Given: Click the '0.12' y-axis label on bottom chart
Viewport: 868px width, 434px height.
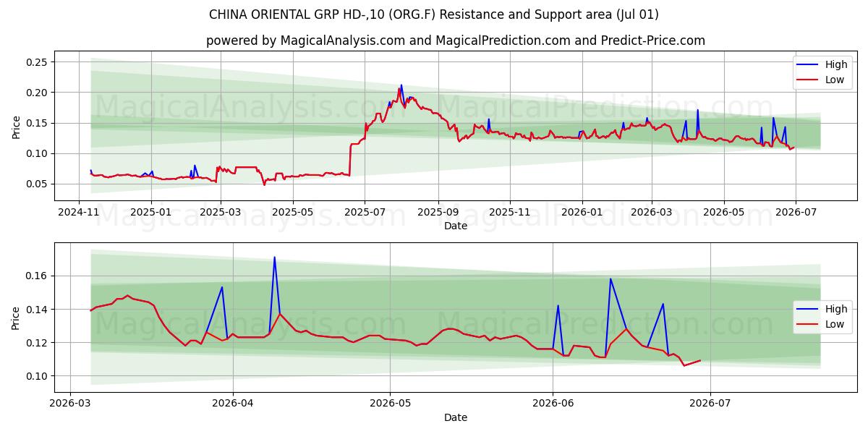Looking at the screenshot, I should pos(37,342).
